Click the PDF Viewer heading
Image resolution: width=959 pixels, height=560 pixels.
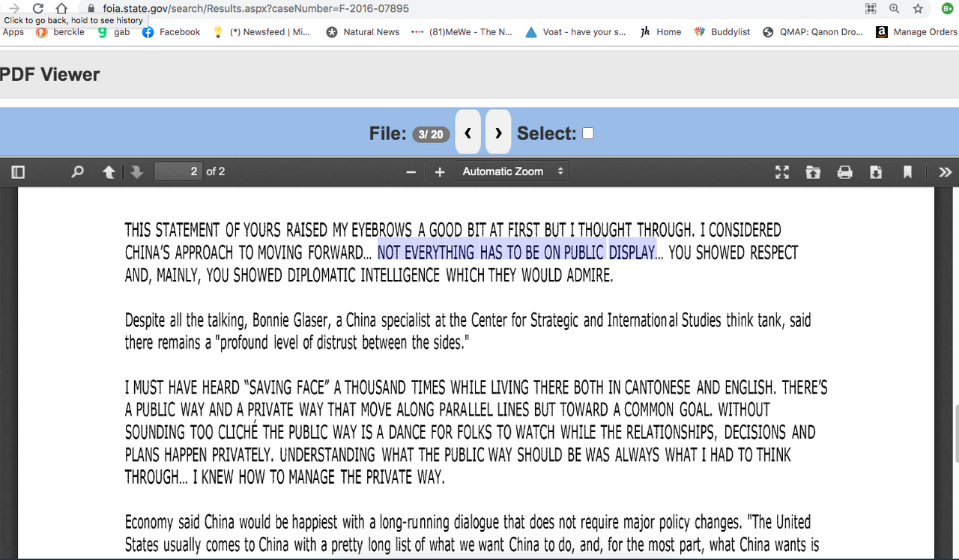tap(49, 74)
